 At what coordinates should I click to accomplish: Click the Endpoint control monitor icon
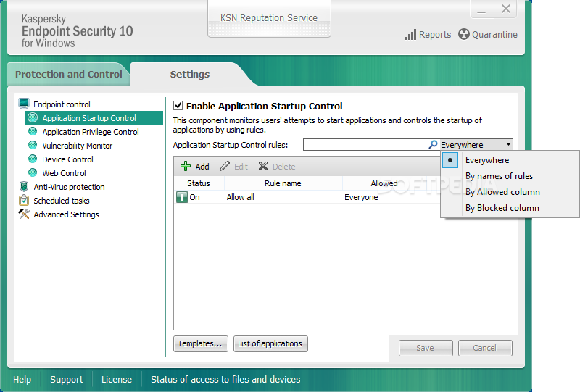24,104
